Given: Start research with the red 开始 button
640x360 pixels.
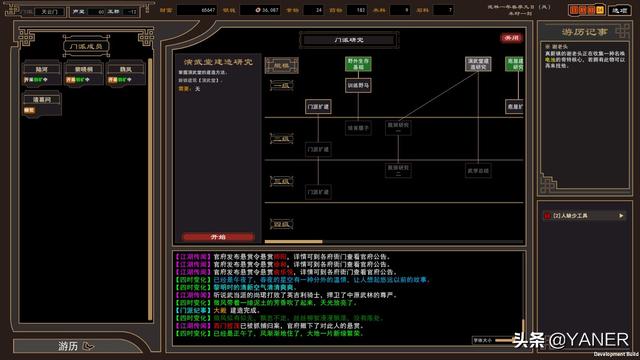Looking at the screenshot, I should coord(218,237).
